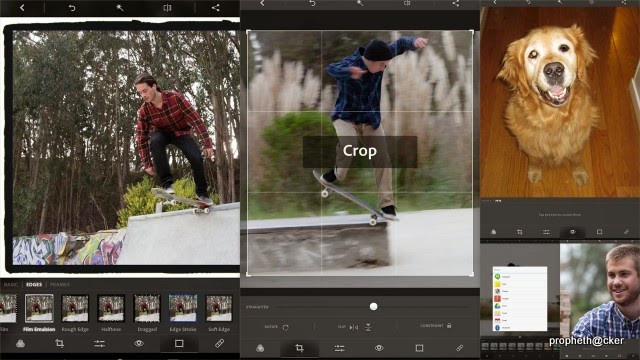Select the red-eye tool in the middle toolbar
The width and height of the screenshot is (640, 360).
(379, 348)
